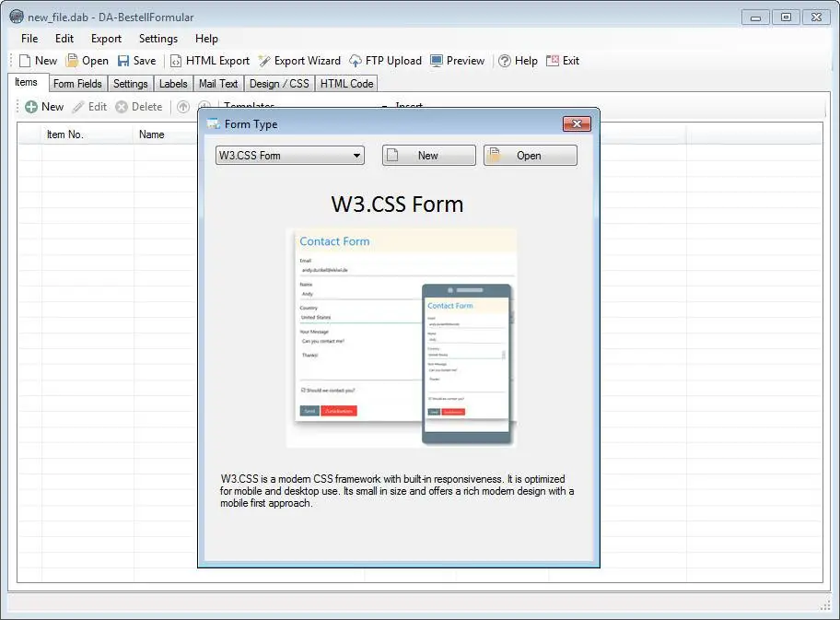This screenshot has height=620, width=840.
Task: Click the W3.CSS contact form preview image
Action: coord(402,338)
